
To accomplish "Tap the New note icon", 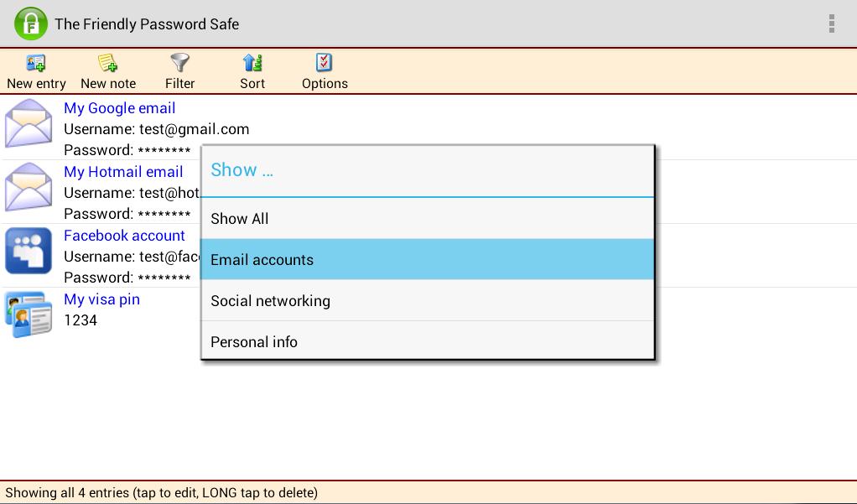I will click(x=107, y=63).
